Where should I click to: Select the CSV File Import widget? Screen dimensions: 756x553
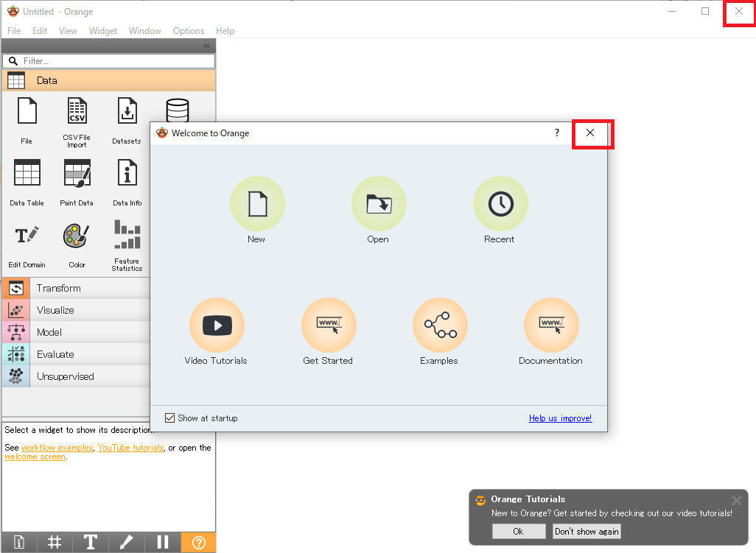coord(77,112)
